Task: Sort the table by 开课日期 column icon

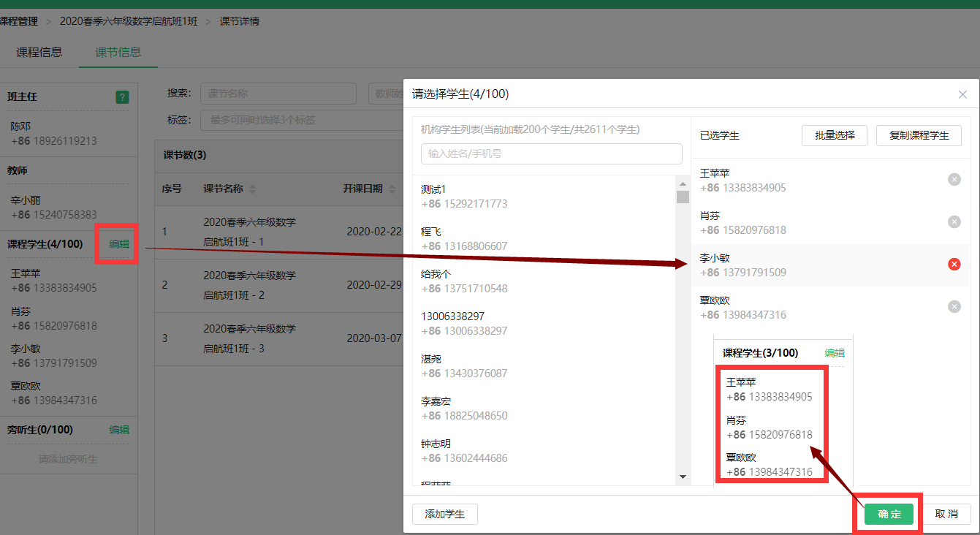Action: [x=392, y=189]
